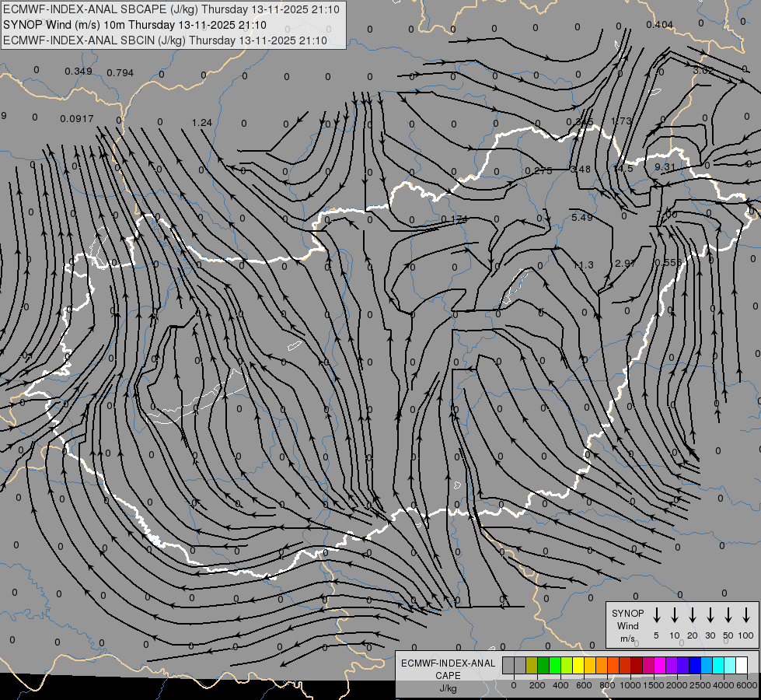This screenshot has width=761, height=700.
Task: Click the 100 m/s wind arrow in the legend
Action: 746,615
